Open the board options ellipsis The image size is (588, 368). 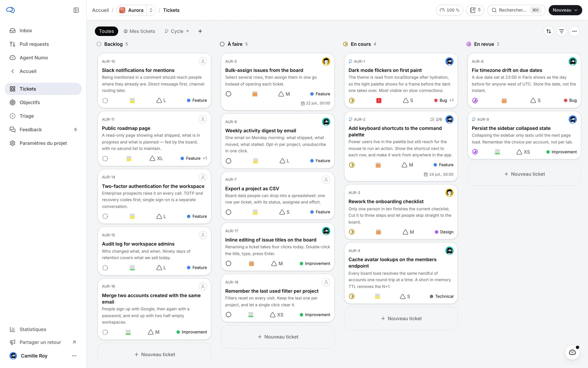[x=574, y=31]
